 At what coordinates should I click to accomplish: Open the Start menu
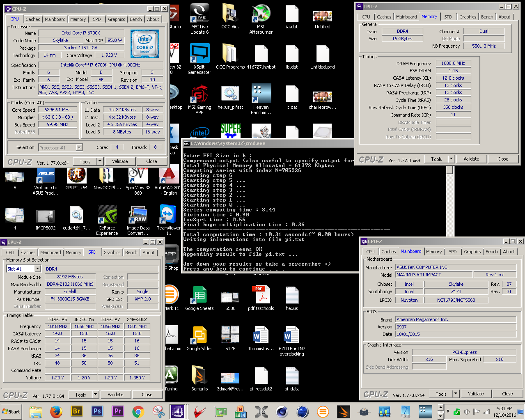(11, 411)
